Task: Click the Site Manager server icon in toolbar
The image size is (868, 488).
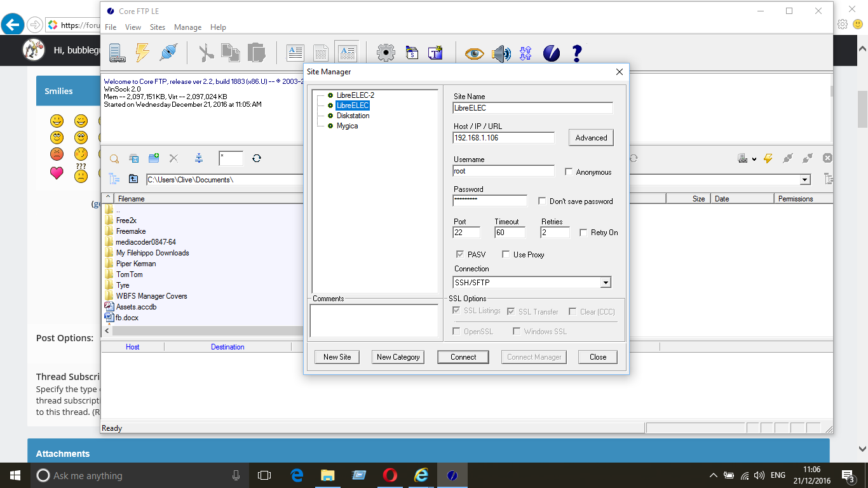Action: pos(116,53)
